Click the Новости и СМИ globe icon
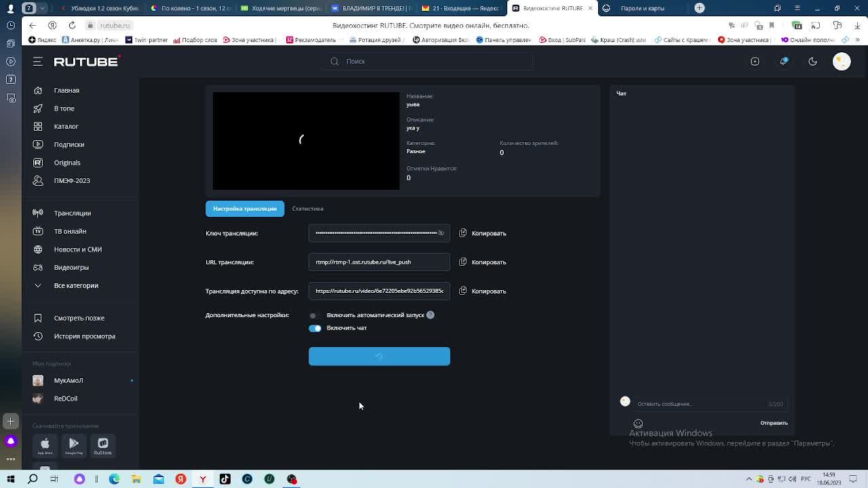Viewport: 868px width, 488px height. point(38,249)
